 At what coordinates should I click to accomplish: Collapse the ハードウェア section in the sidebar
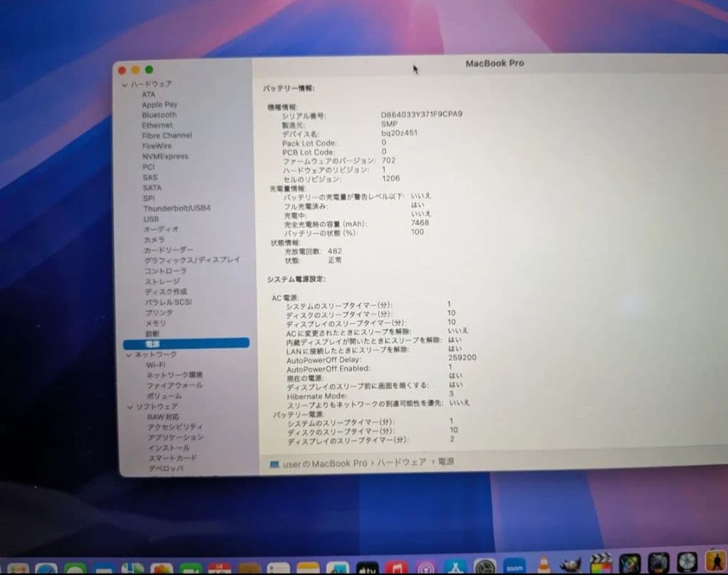click(x=127, y=83)
